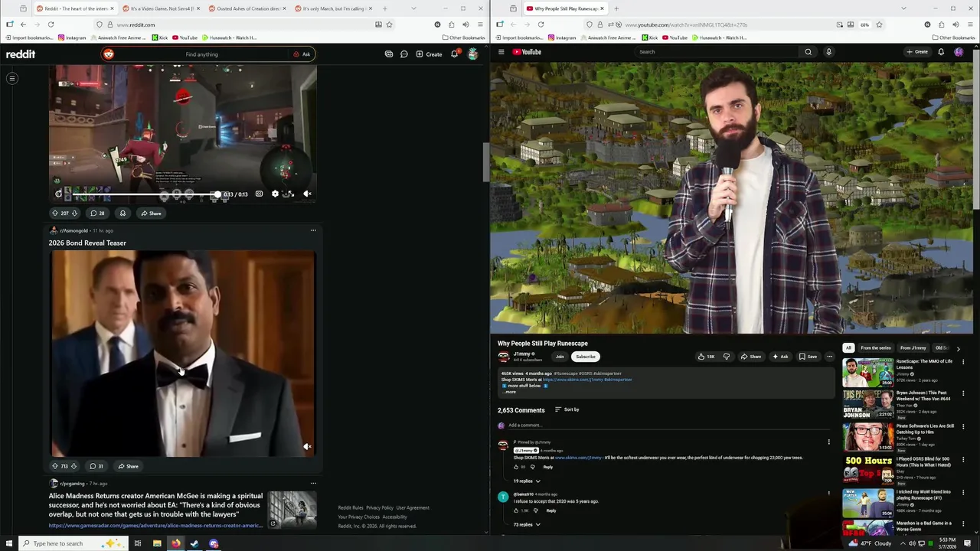This screenshot has width=980, height=551.
Task: Unmute the Bond Reveal Teaser video
Action: point(307,446)
